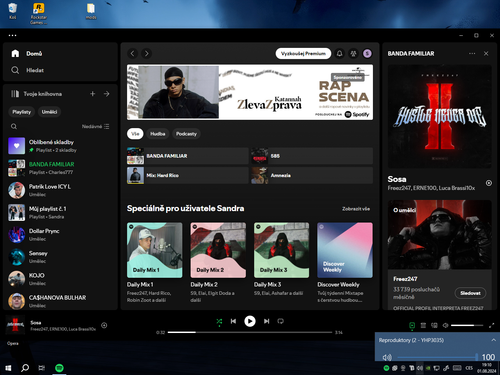This screenshot has width=500, height=375.
Task: Open the Amnezia shortcut tile
Action: coord(312,175)
